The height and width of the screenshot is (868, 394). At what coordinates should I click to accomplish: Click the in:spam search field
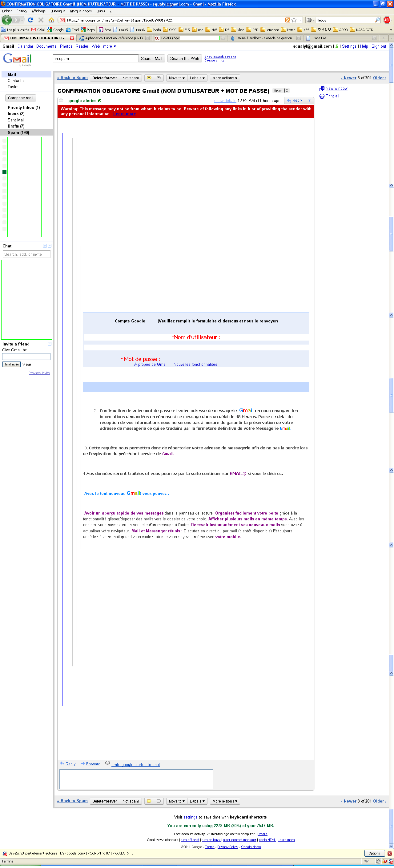(95, 59)
